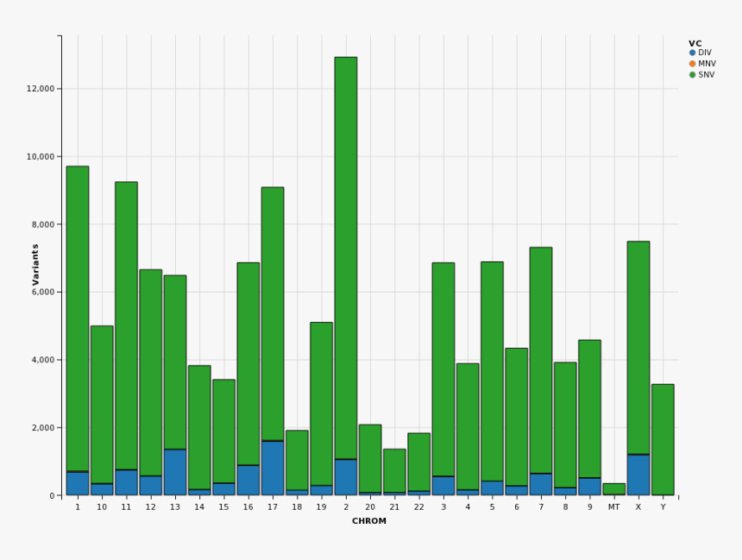Select the green SNV bar for chromosome 18
The image size is (742, 560).
pos(297,460)
